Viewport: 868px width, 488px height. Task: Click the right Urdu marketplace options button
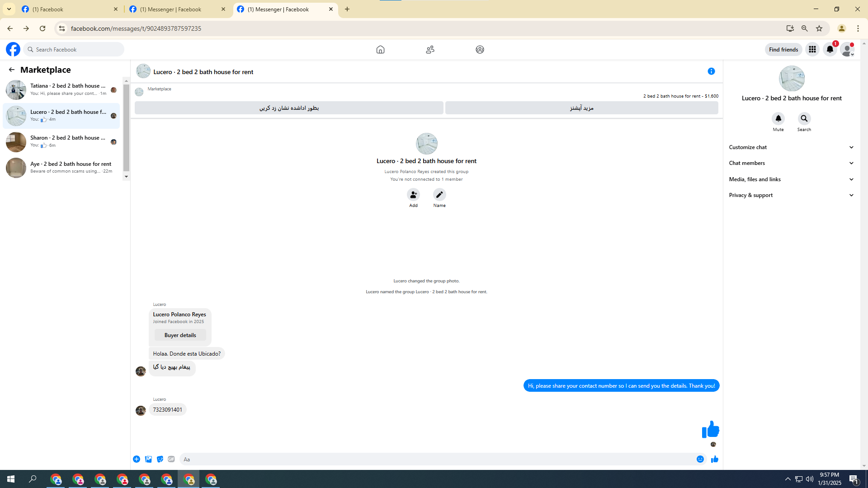click(582, 108)
